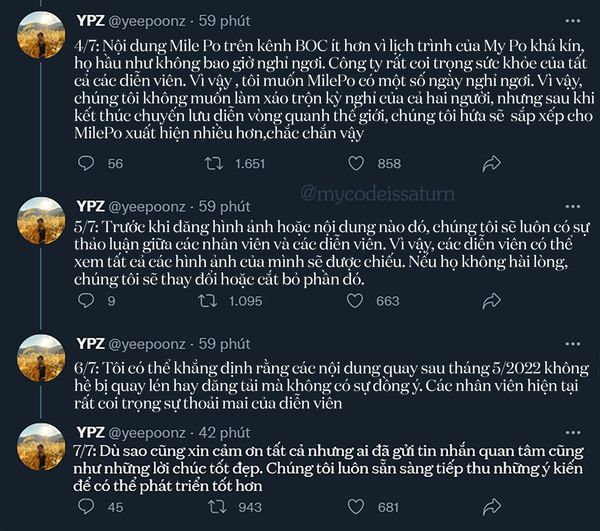Open the YPZ display name on the 4/7 tweet
This screenshot has width=600, height=531.
(x=90, y=19)
